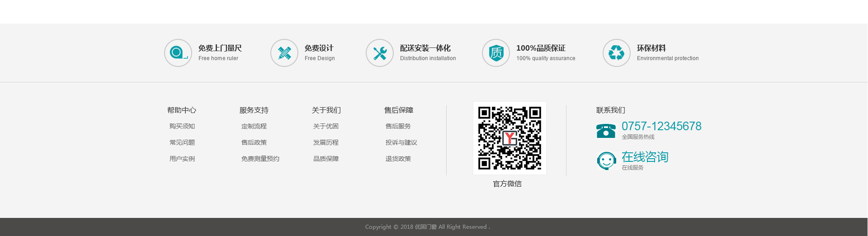Click the quality assurance shield icon
This screenshot has width=868, height=236.
point(496,53)
